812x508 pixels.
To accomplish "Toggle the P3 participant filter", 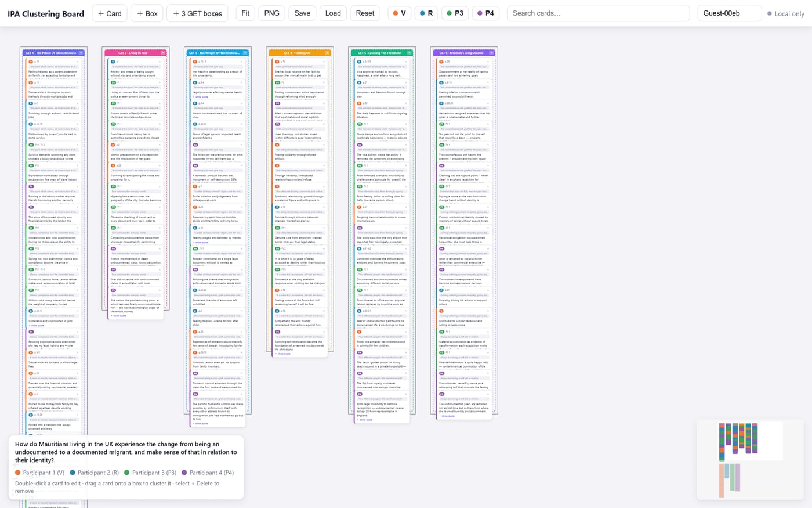I will (455, 13).
